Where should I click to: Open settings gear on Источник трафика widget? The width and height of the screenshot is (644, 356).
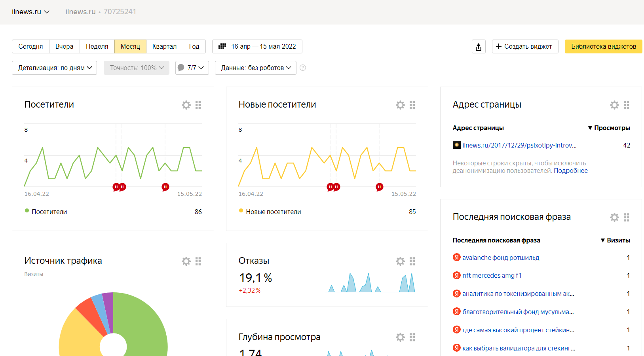tap(186, 261)
